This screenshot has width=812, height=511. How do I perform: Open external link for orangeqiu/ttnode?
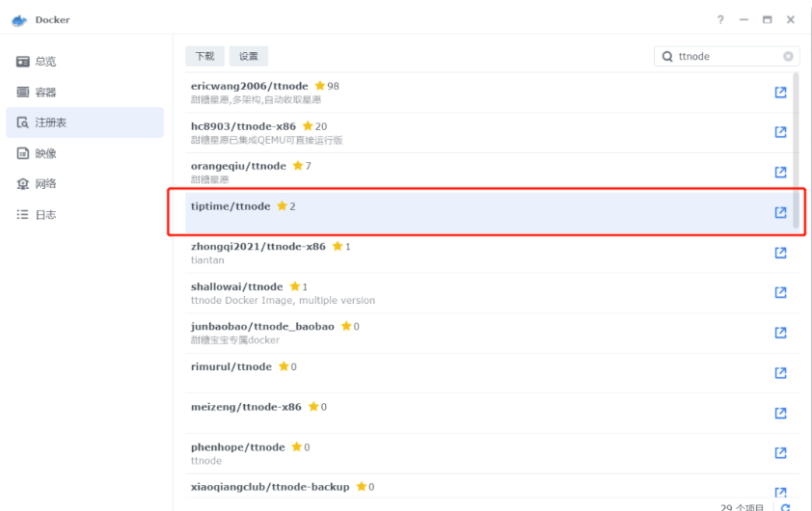click(x=780, y=173)
